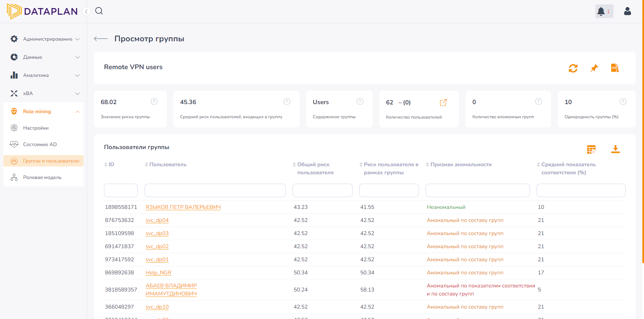Open Состояние AD menu item
This screenshot has height=319, width=644.
click(40, 144)
